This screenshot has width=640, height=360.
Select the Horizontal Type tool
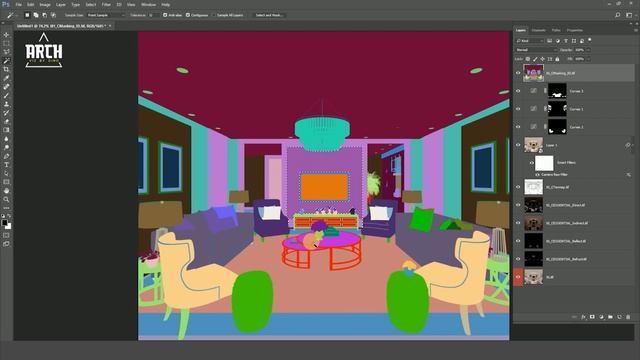(6, 164)
